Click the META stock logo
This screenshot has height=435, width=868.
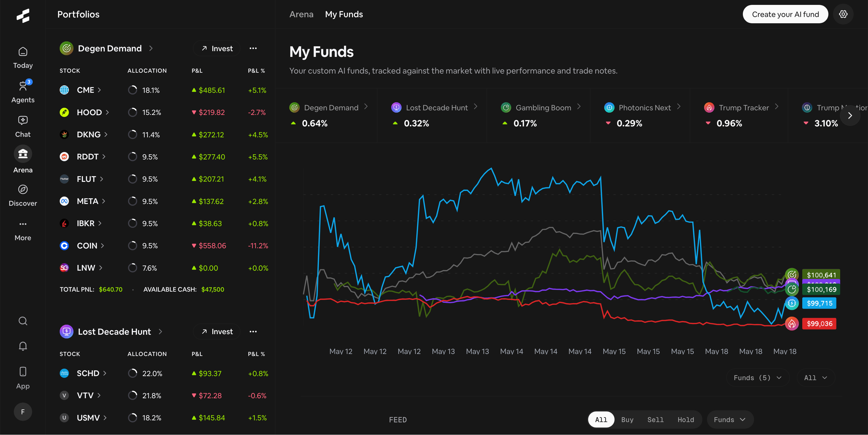click(x=64, y=201)
